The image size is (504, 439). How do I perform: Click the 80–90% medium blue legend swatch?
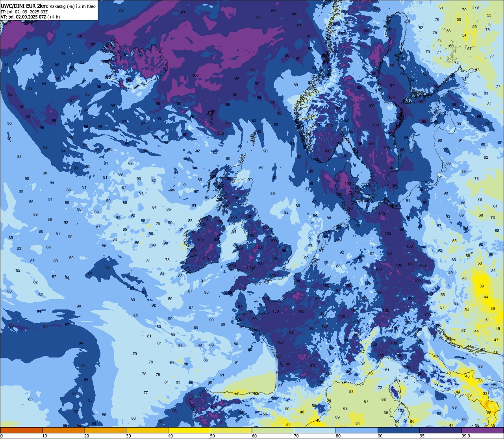pyautogui.click(x=357, y=430)
